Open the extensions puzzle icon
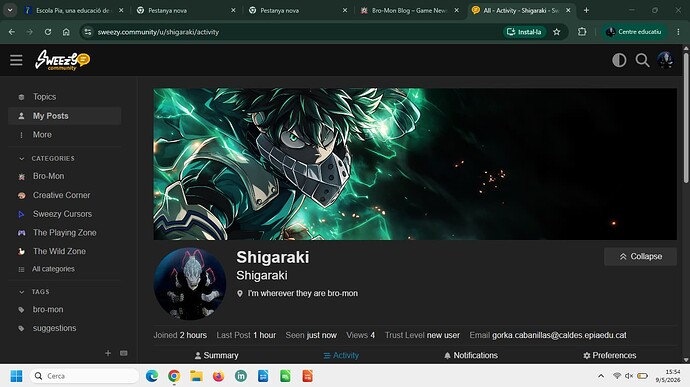Viewport: 690px width, 387px height. pyautogui.click(x=582, y=32)
